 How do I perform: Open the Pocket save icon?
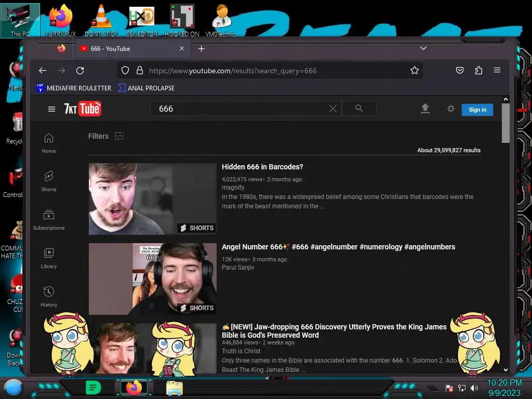click(460, 70)
